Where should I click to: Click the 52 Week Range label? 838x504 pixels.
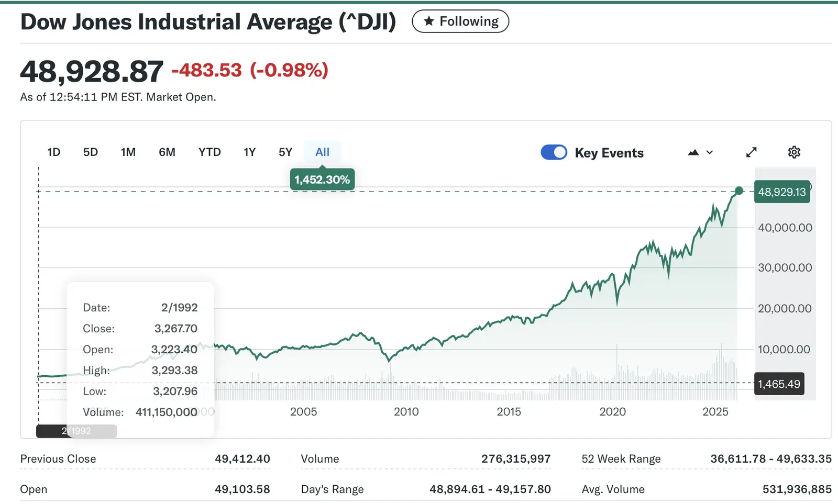(x=621, y=459)
